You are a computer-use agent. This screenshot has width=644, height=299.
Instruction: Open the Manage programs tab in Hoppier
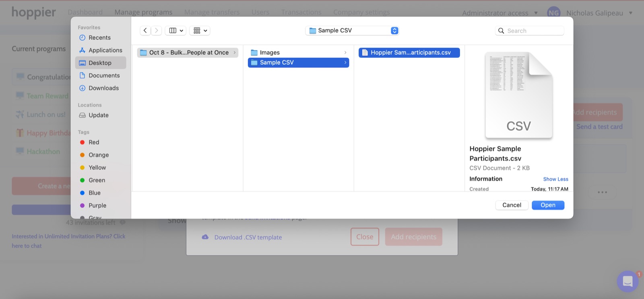[x=143, y=12]
